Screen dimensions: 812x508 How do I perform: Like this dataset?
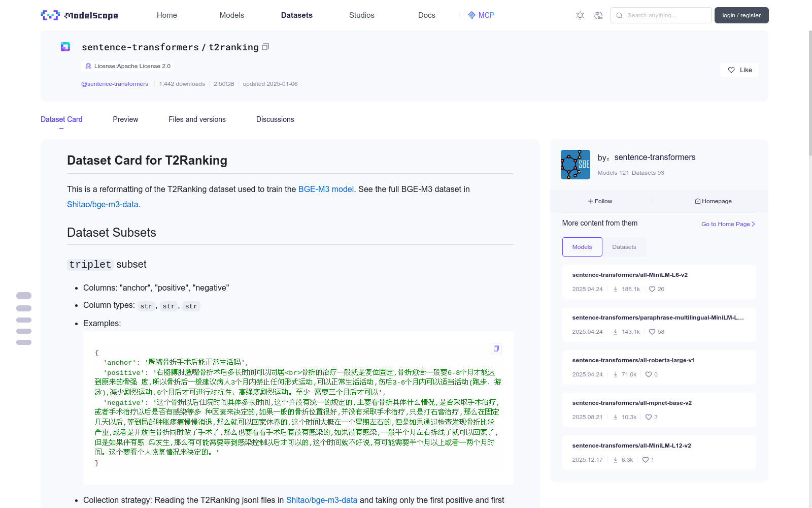coord(739,70)
